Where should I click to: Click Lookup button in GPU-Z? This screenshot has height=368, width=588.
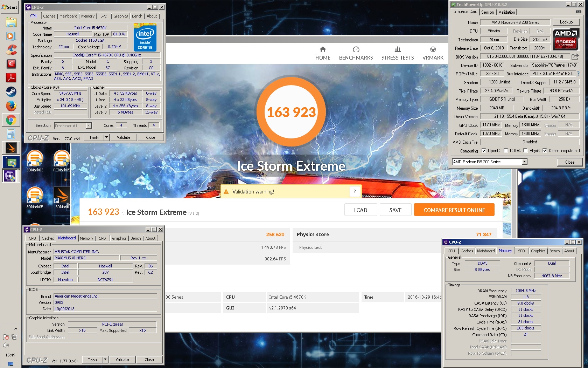566,22
